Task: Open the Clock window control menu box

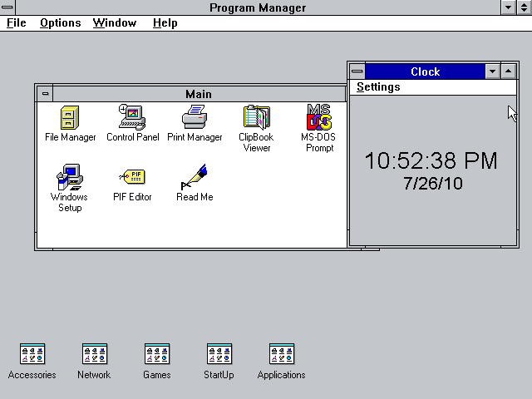Action: click(x=357, y=71)
